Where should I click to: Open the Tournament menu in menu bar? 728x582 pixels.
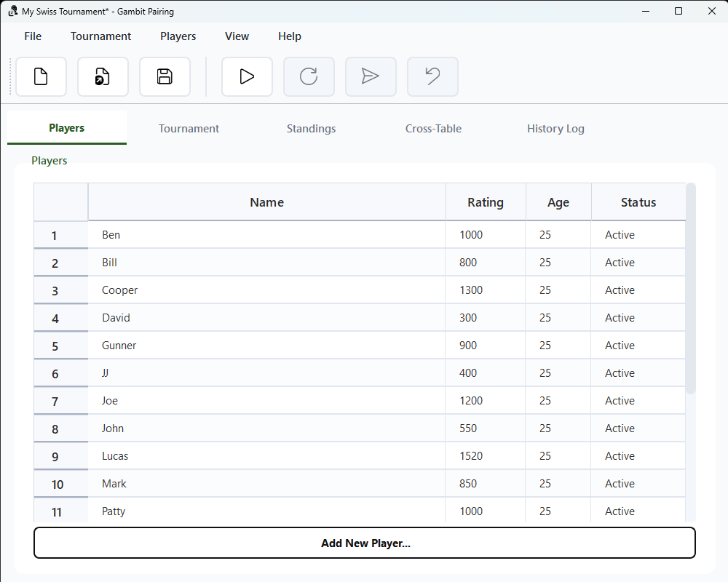coord(100,36)
